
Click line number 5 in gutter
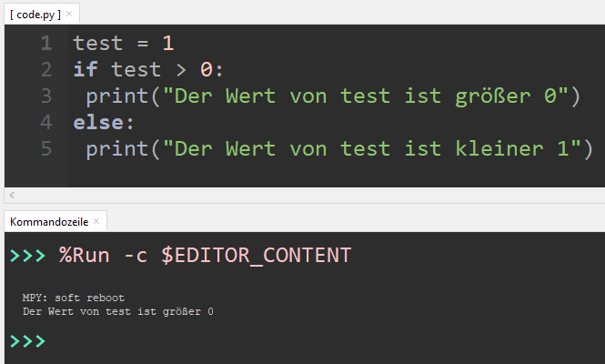click(x=45, y=148)
